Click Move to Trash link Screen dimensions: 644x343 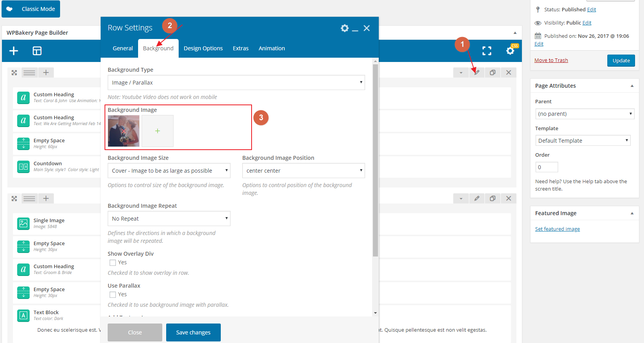551,60
